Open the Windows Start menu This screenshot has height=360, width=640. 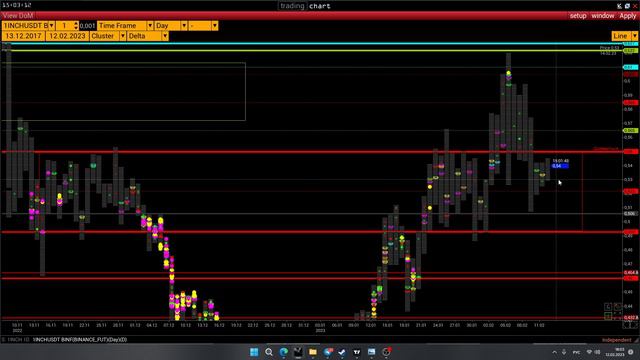click(254, 352)
